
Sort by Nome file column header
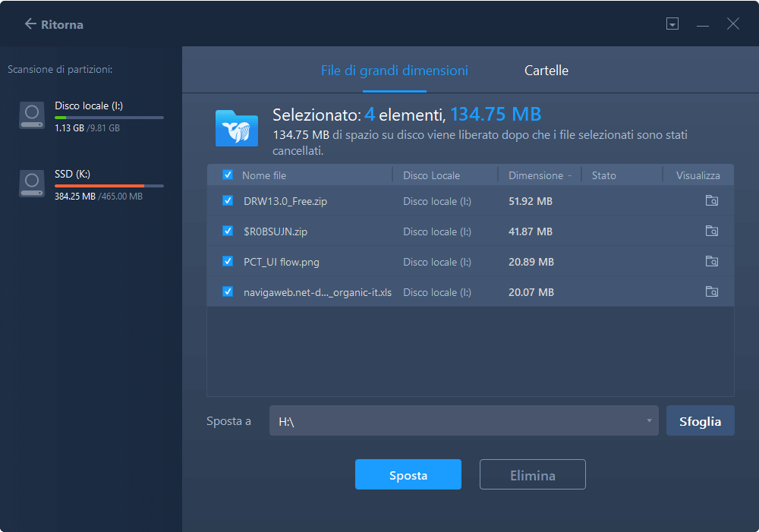click(x=264, y=175)
